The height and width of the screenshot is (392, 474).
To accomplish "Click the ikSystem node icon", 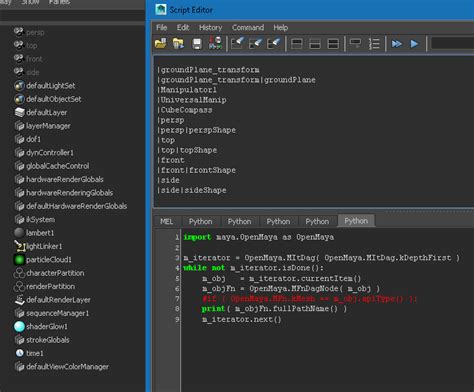I will pyautogui.click(x=19, y=219).
